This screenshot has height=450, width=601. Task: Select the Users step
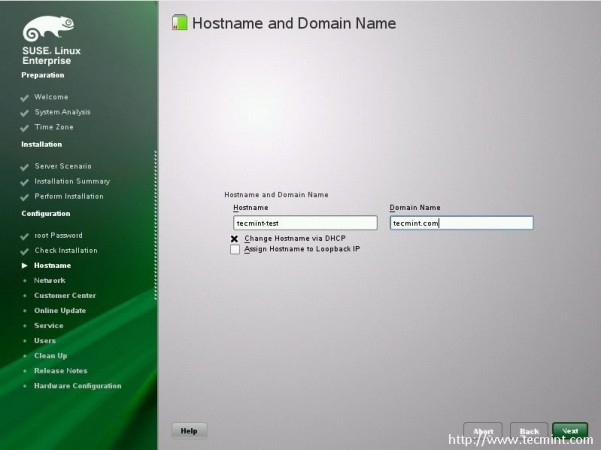click(x=45, y=340)
